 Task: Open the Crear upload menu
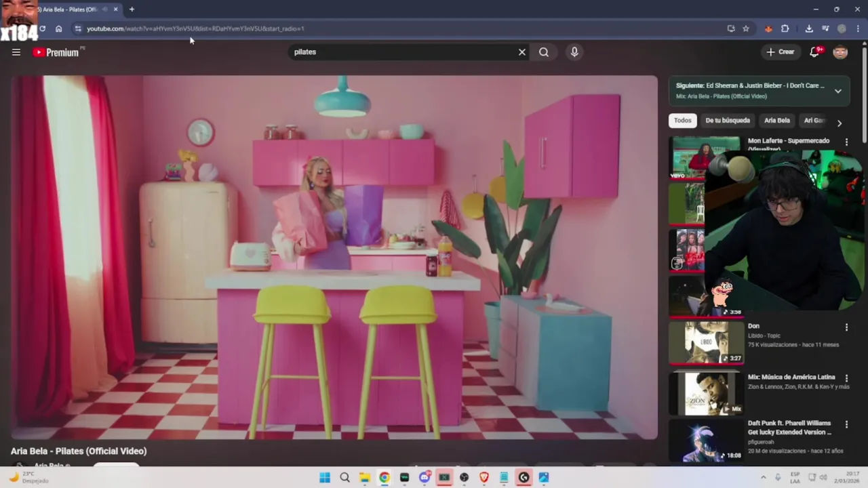pos(781,52)
